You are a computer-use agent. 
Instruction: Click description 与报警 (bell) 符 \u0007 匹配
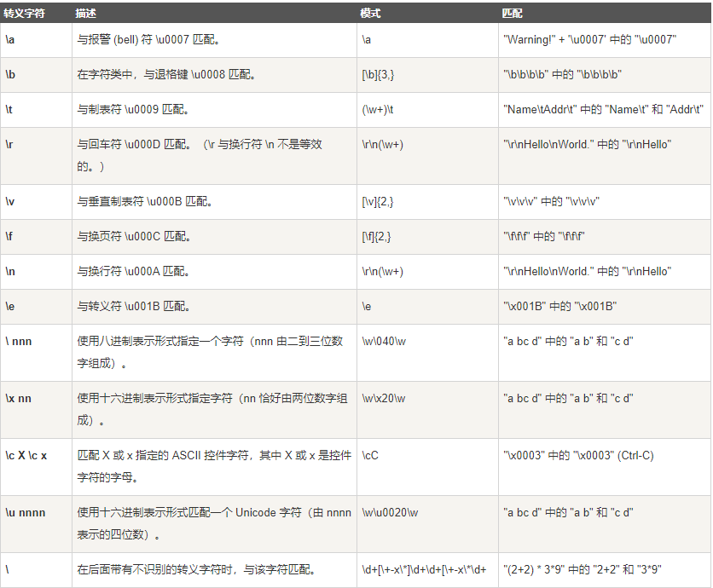click(x=148, y=39)
